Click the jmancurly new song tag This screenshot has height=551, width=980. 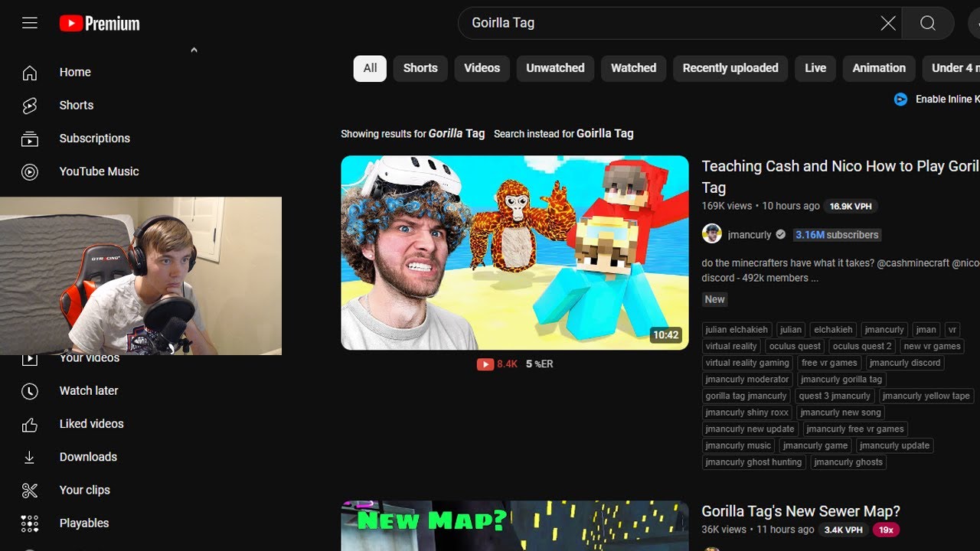pos(841,412)
